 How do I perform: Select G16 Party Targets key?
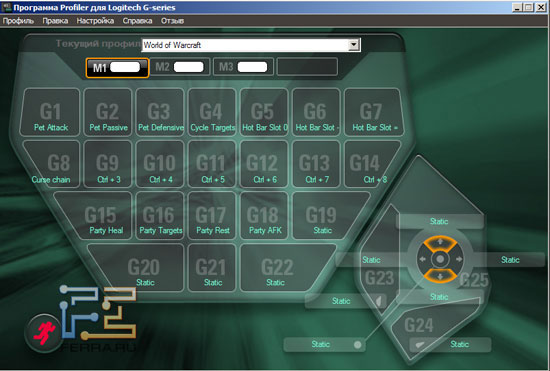160,216
